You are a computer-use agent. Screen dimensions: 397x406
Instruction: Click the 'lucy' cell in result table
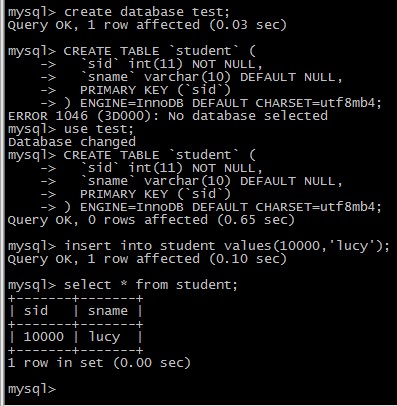(x=104, y=337)
